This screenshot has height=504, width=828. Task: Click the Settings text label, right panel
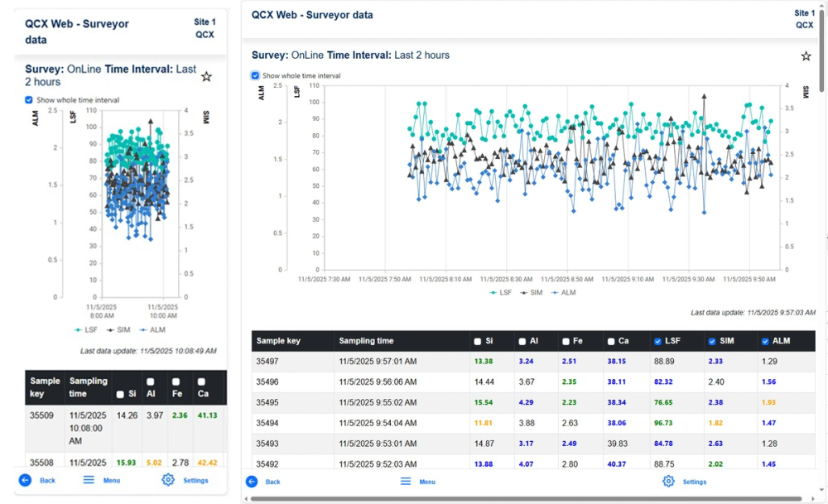695,481
